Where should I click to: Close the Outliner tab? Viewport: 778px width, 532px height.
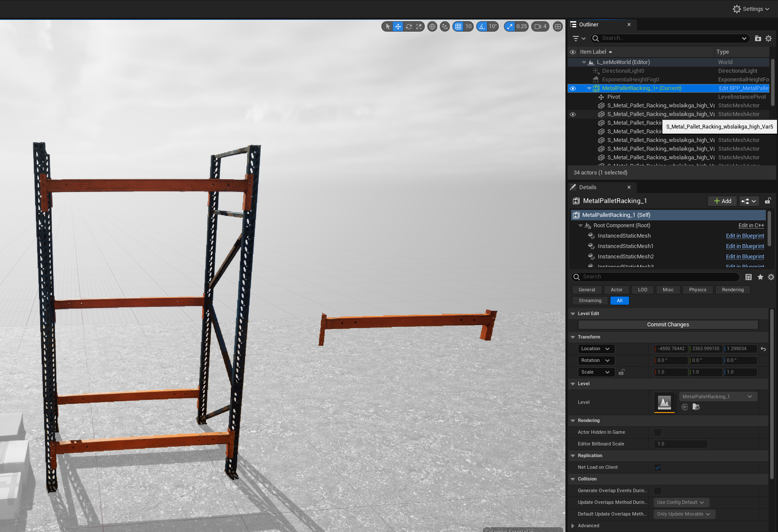[629, 25]
